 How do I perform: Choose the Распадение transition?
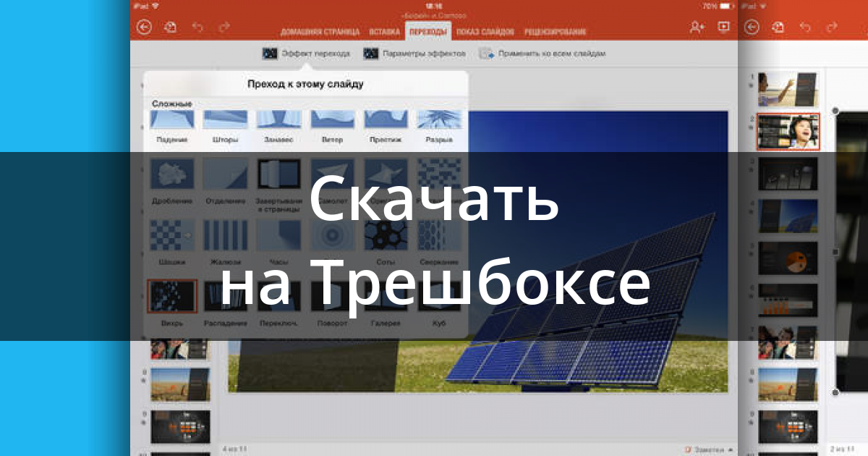coord(225,303)
